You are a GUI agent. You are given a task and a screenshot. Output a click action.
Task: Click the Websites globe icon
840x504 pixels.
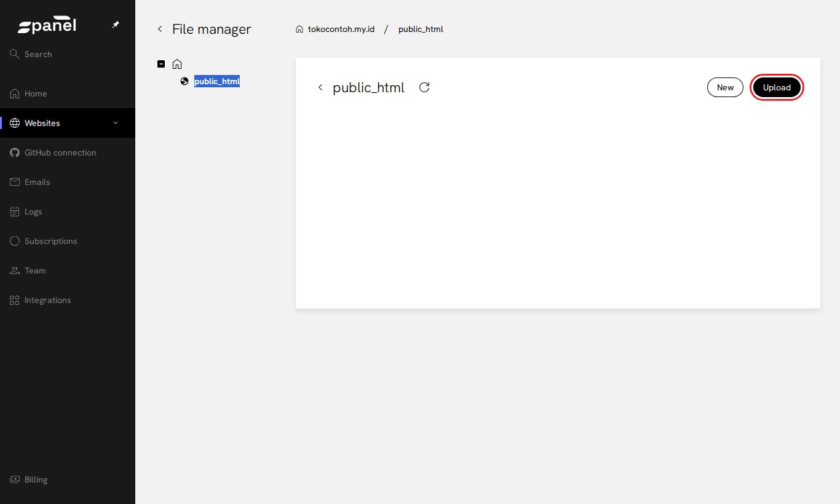click(15, 123)
